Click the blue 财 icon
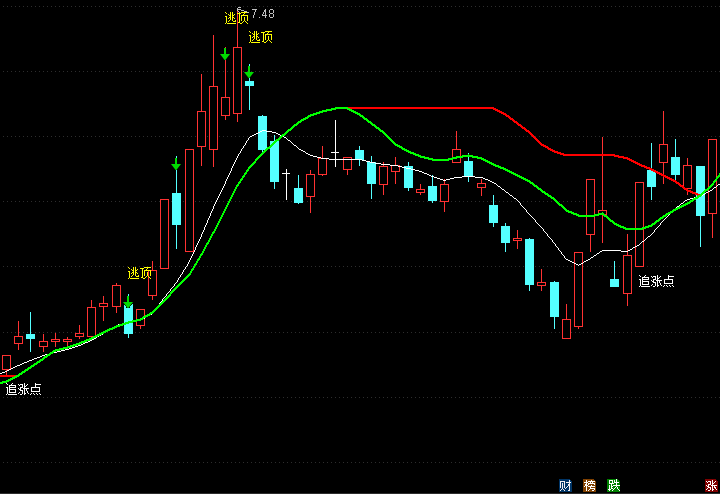 pyautogui.click(x=565, y=485)
